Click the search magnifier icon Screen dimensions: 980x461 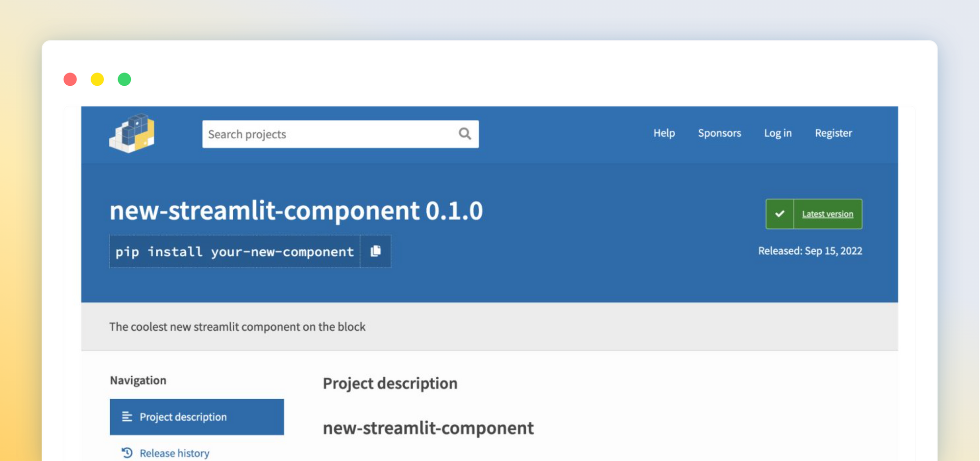coord(464,133)
